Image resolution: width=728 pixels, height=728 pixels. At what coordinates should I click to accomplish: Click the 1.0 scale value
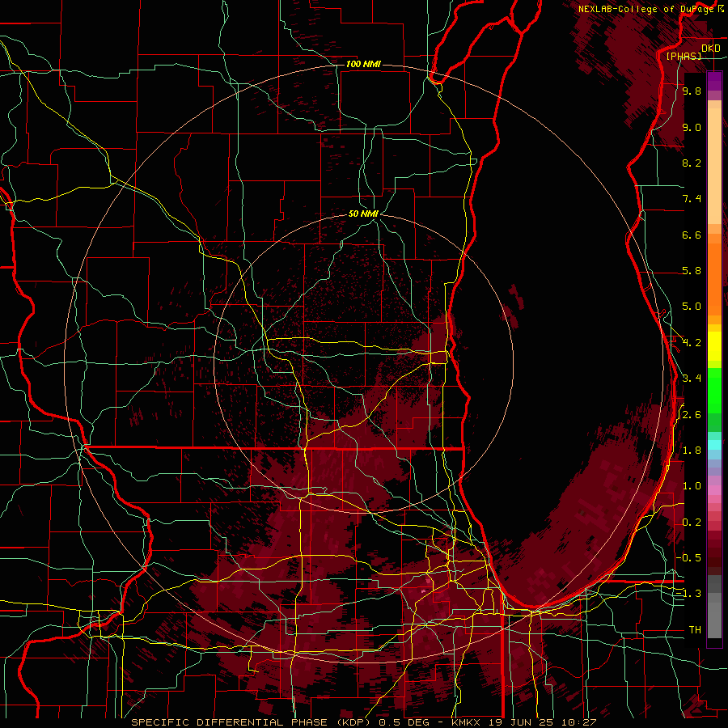click(692, 486)
